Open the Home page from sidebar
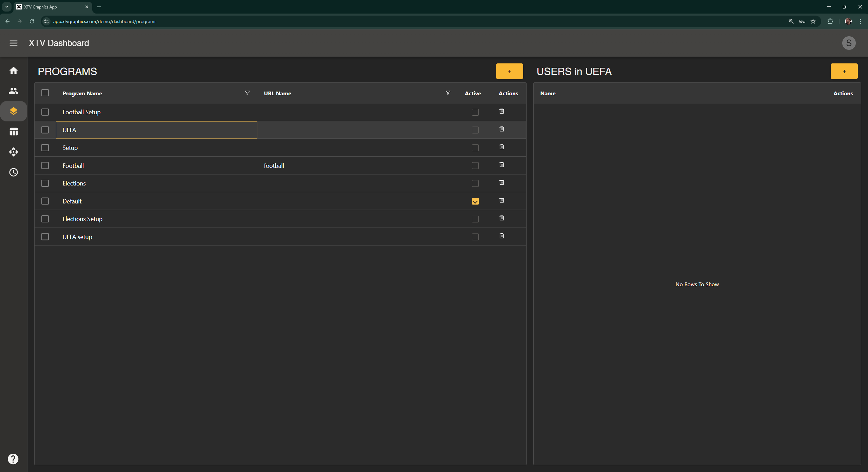The image size is (868, 472). click(14, 71)
